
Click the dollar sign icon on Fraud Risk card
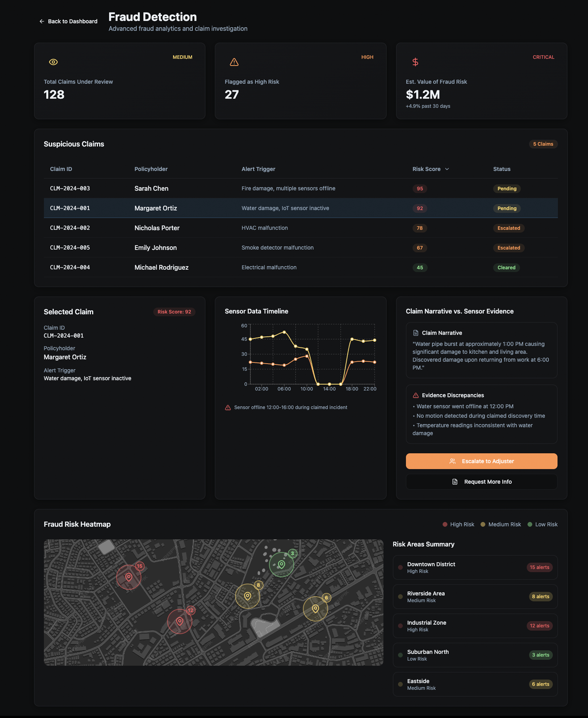tap(415, 62)
